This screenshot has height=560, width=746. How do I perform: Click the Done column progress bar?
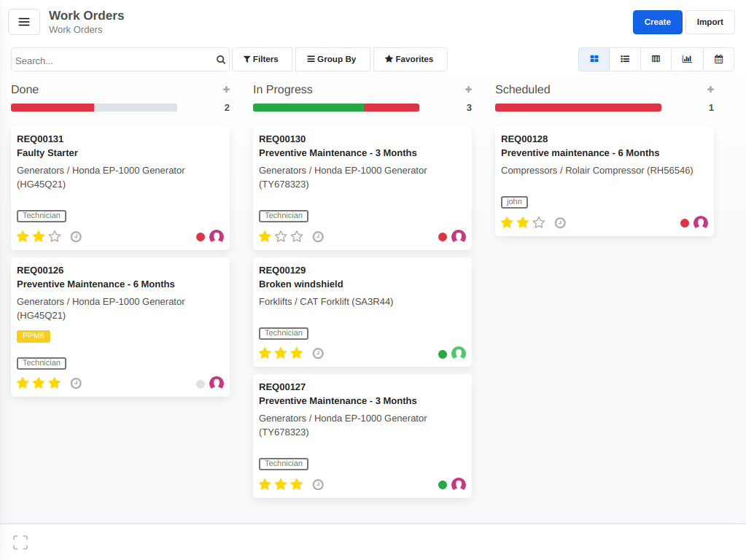click(x=93, y=107)
